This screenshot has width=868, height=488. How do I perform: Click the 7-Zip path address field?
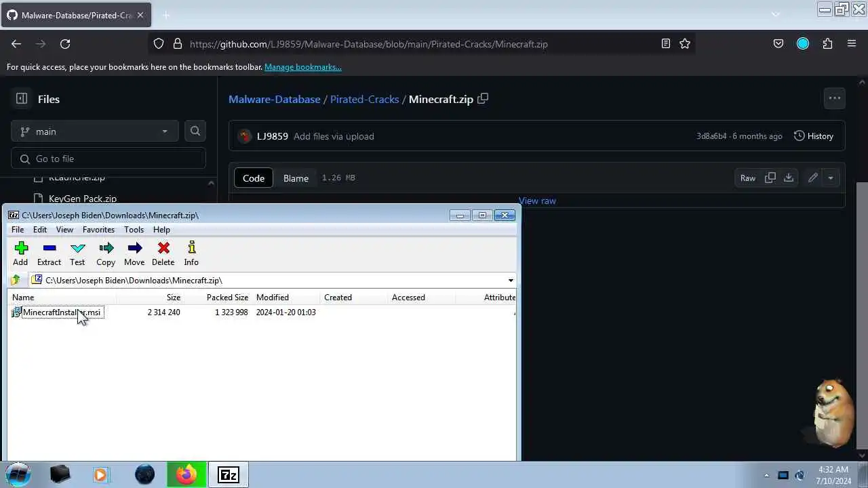[x=268, y=280]
